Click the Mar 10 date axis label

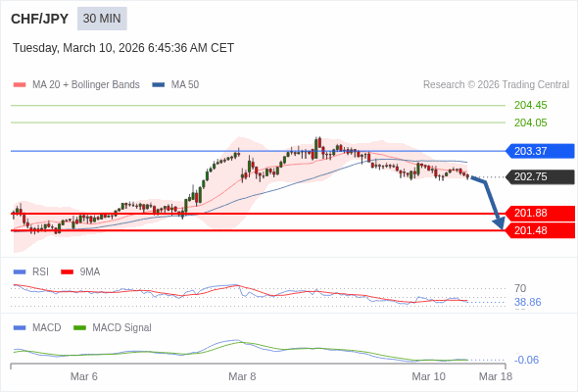(x=429, y=376)
